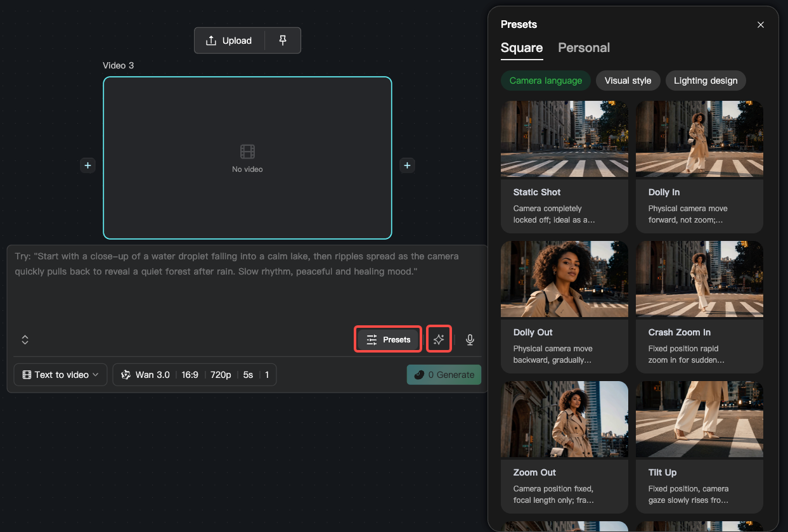Screen dimensions: 788x532
Task: Select the Camera language filter chip
Action: coord(546,81)
